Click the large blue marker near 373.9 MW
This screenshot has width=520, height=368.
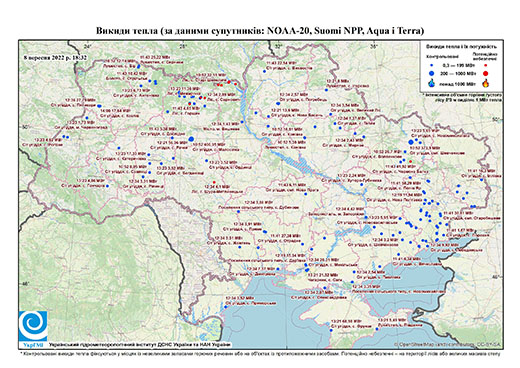click(x=411, y=142)
